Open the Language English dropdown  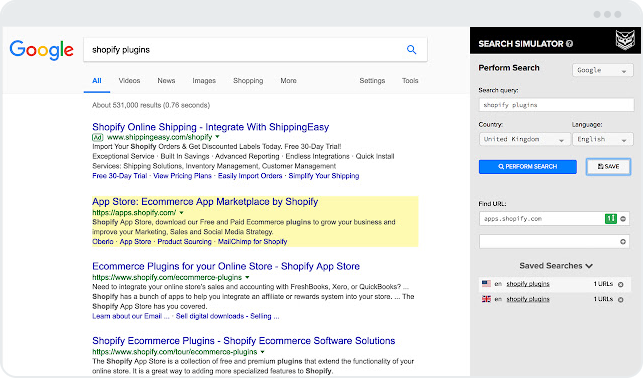coord(603,139)
